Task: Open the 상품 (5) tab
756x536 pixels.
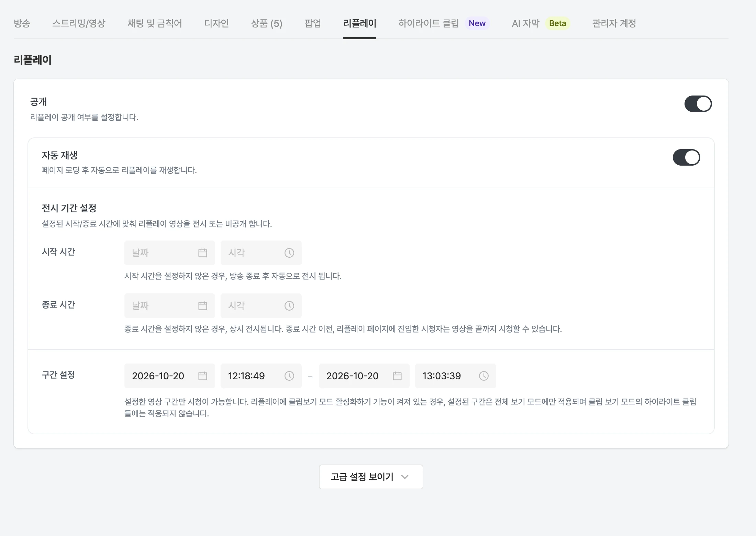Action: coord(267,23)
